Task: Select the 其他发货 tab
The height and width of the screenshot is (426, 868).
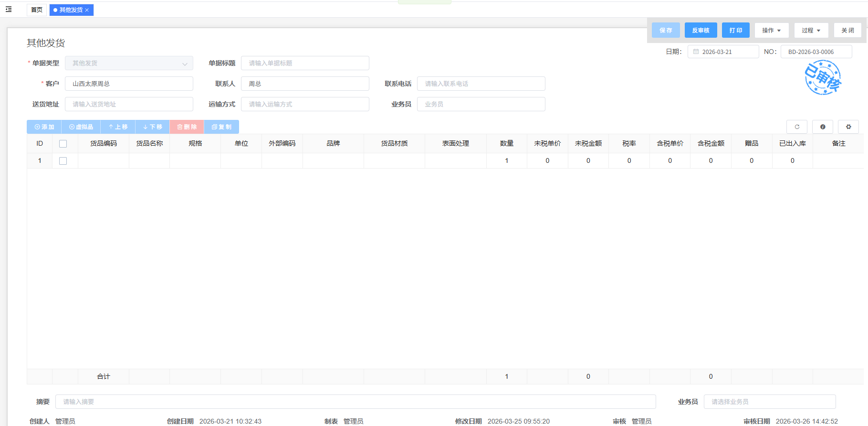Action: click(x=70, y=10)
